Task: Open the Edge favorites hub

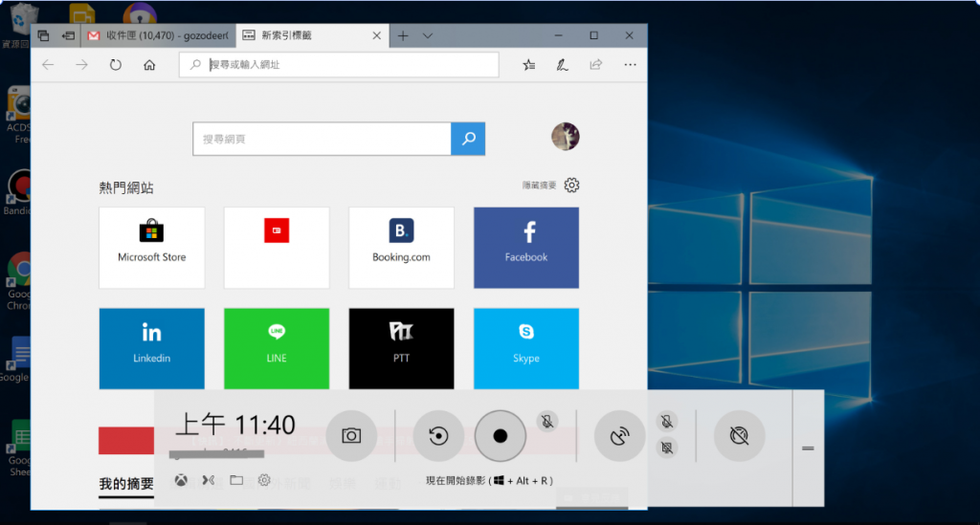Action: (528, 65)
